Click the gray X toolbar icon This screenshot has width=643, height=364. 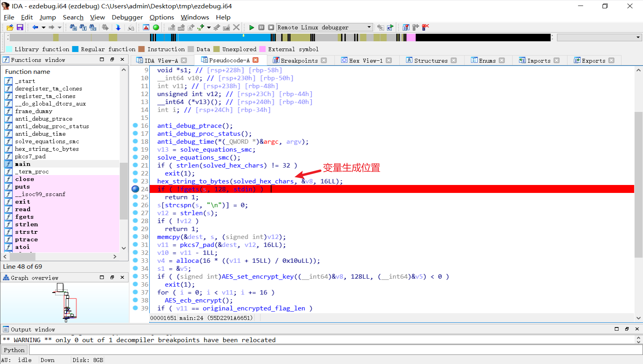pos(236,27)
